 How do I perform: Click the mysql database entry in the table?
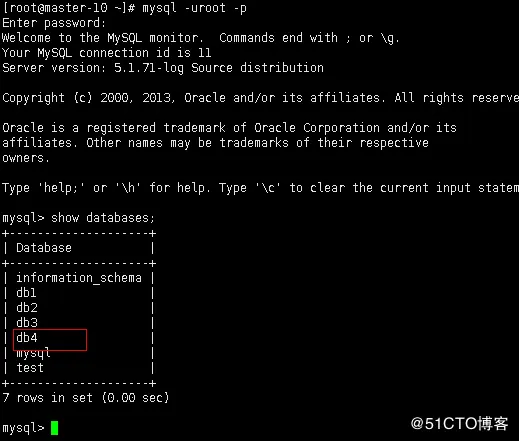coord(33,354)
